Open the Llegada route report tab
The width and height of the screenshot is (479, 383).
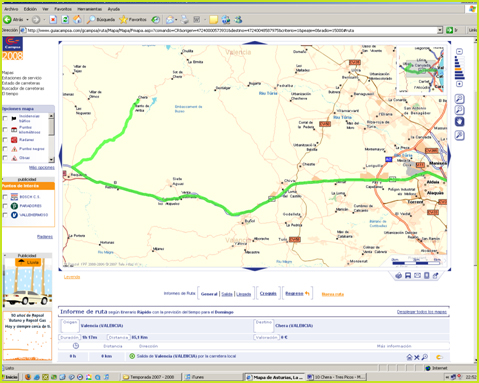coord(244,294)
